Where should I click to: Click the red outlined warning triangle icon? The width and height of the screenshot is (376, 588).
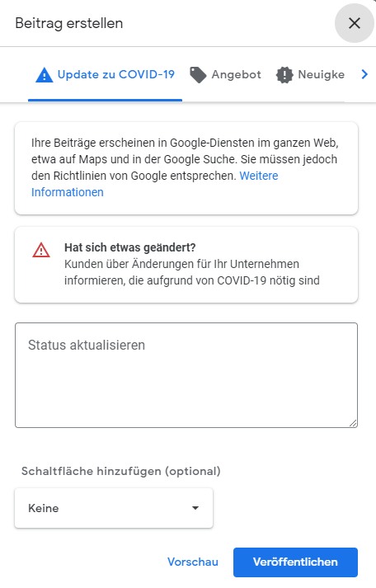point(41,250)
